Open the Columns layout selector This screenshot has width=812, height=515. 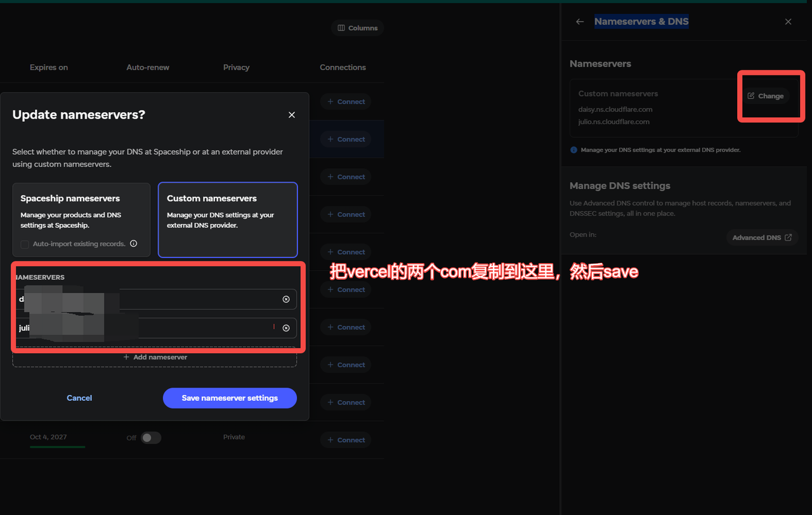357,28
